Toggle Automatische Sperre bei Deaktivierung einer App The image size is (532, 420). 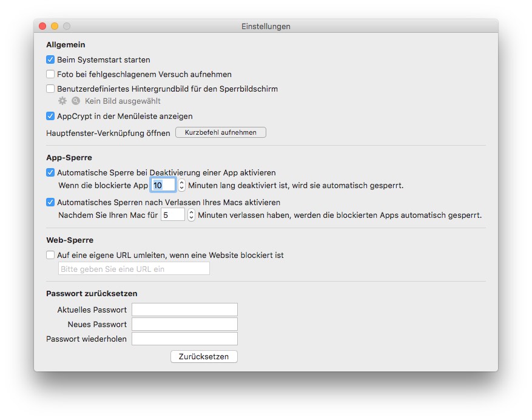pyautogui.click(x=50, y=173)
